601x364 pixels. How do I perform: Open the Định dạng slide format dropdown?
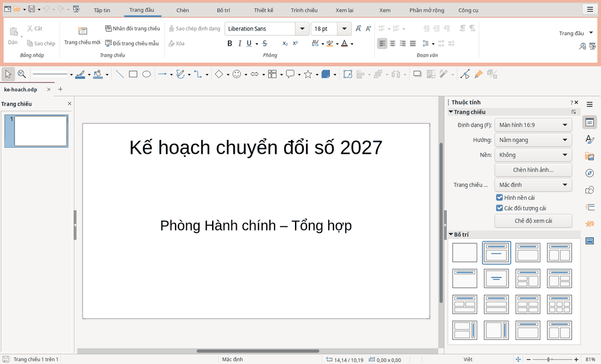click(533, 125)
